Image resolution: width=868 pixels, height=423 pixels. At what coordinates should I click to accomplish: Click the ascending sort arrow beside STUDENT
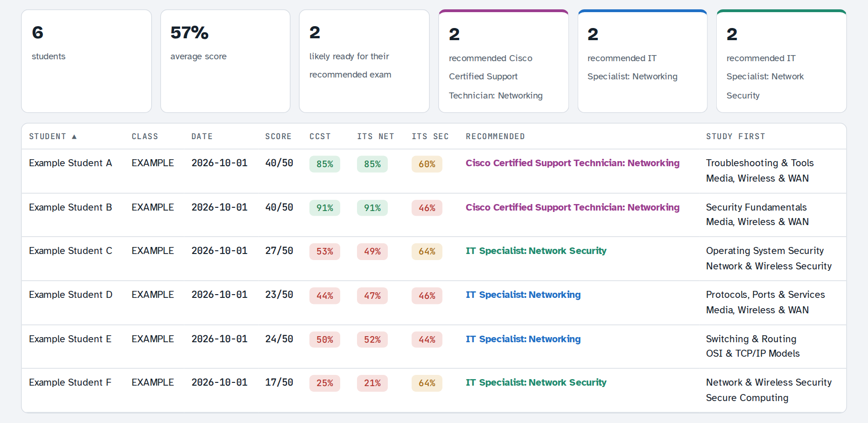pos(74,137)
